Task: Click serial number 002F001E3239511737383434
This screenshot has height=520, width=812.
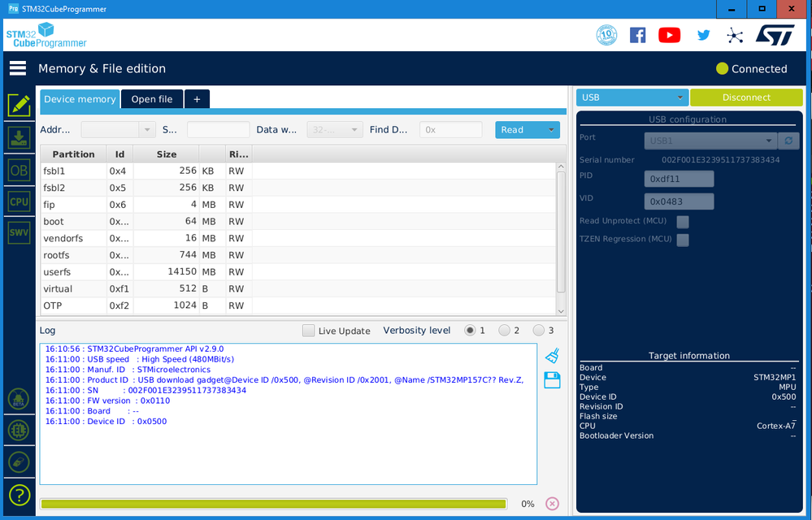Action: point(720,160)
